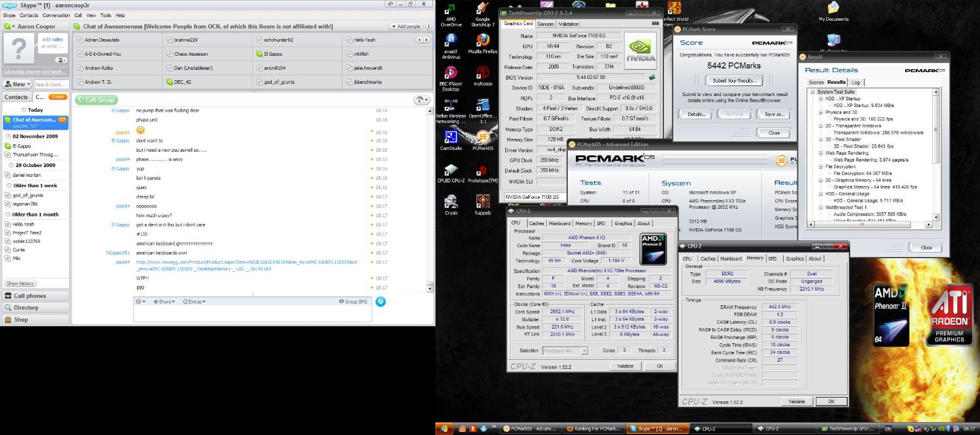Click Close button in Result Details window
This screenshot has height=435, width=980.
coord(926,247)
